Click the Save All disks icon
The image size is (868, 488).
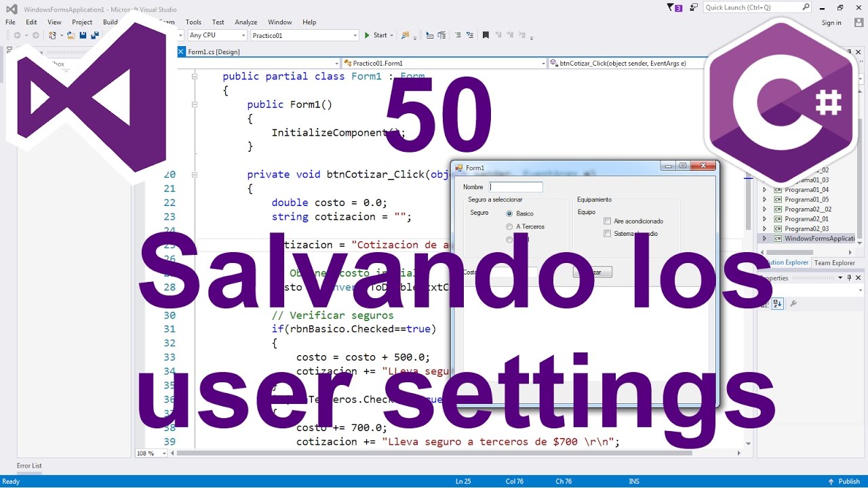[95, 35]
